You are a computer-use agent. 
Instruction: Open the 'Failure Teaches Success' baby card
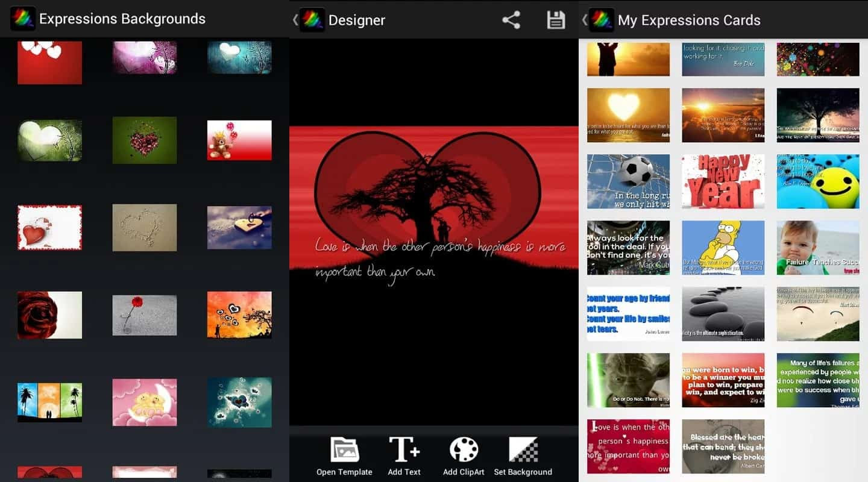coord(818,248)
